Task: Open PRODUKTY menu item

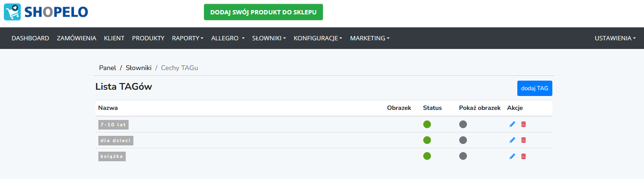Action: pos(148,38)
